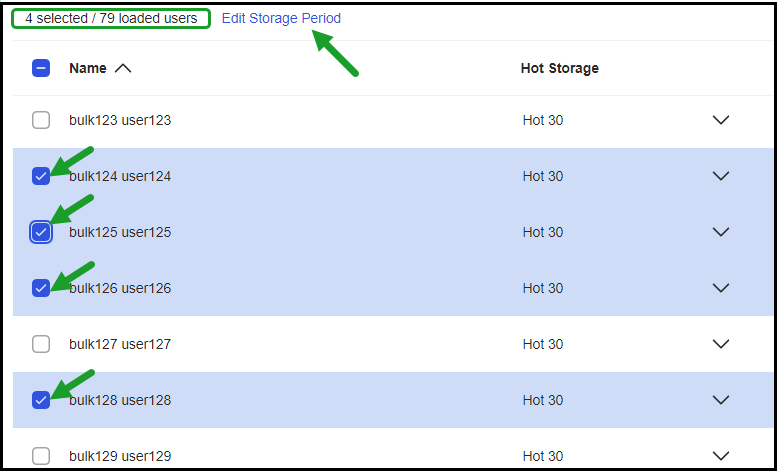
Task: Expand the bulk124 user124 row chevron
Action: click(721, 176)
